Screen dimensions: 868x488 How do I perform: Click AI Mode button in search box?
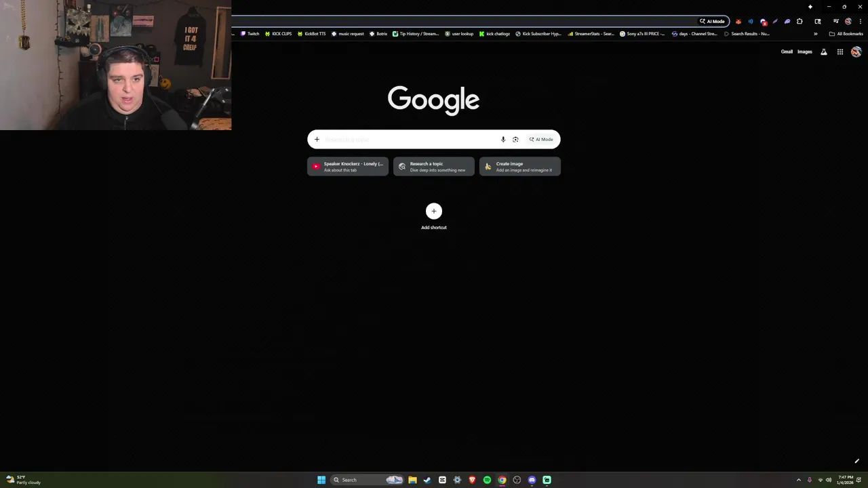tap(541, 140)
